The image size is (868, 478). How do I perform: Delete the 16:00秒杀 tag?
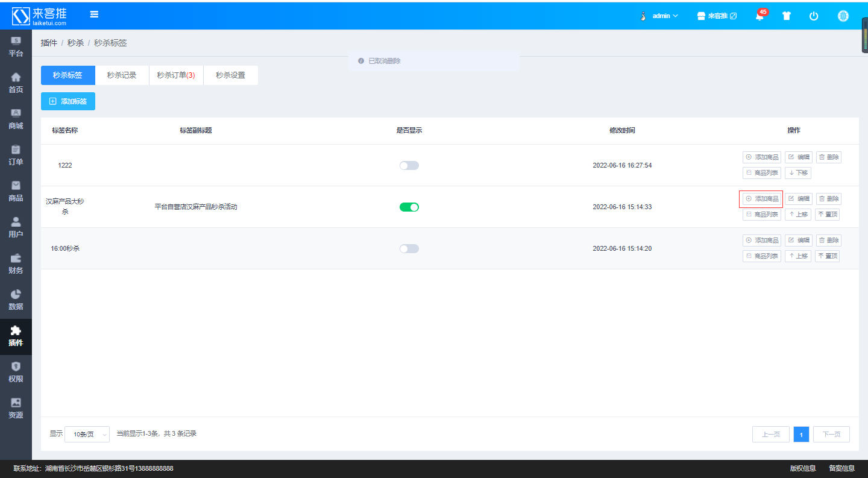click(829, 241)
